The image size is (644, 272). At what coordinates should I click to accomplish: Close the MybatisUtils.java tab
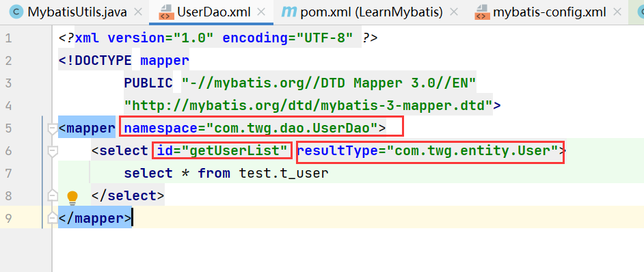138,12
